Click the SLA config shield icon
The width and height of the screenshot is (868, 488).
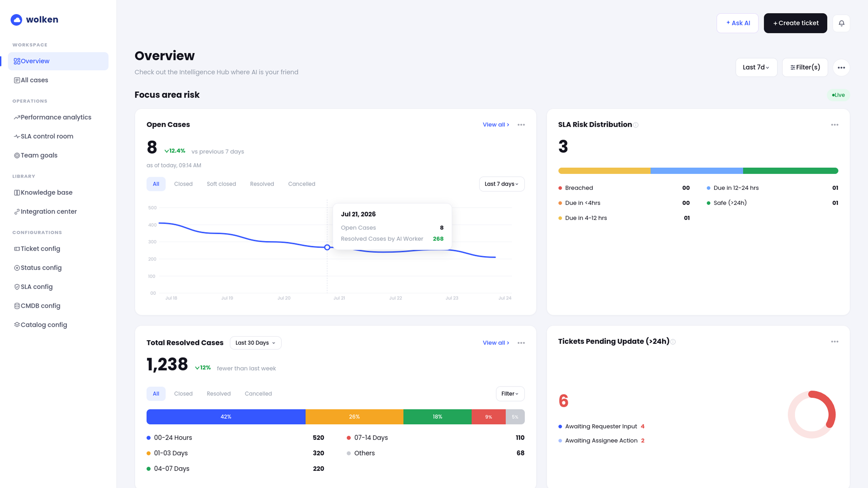click(x=17, y=287)
